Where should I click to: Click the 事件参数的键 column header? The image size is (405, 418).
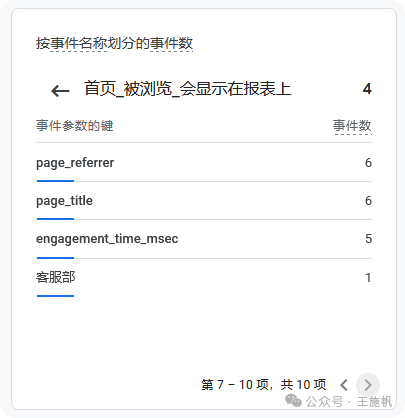(x=75, y=126)
